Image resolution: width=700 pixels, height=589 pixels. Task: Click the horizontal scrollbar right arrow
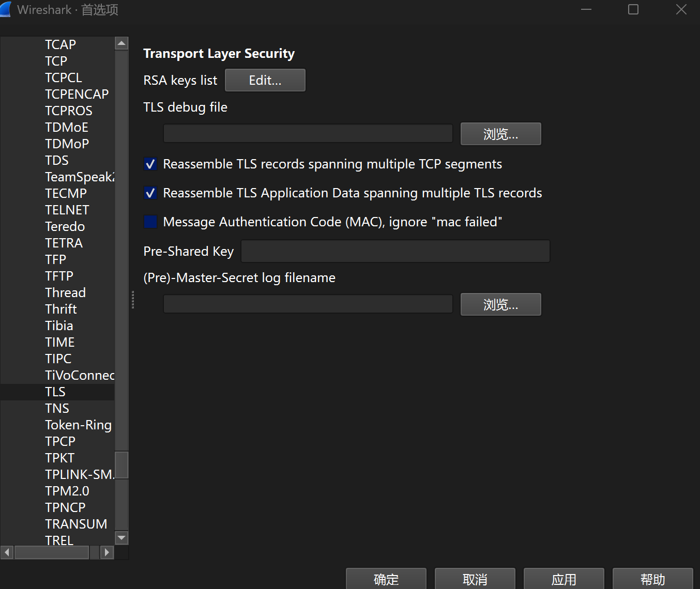[x=106, y=552]
